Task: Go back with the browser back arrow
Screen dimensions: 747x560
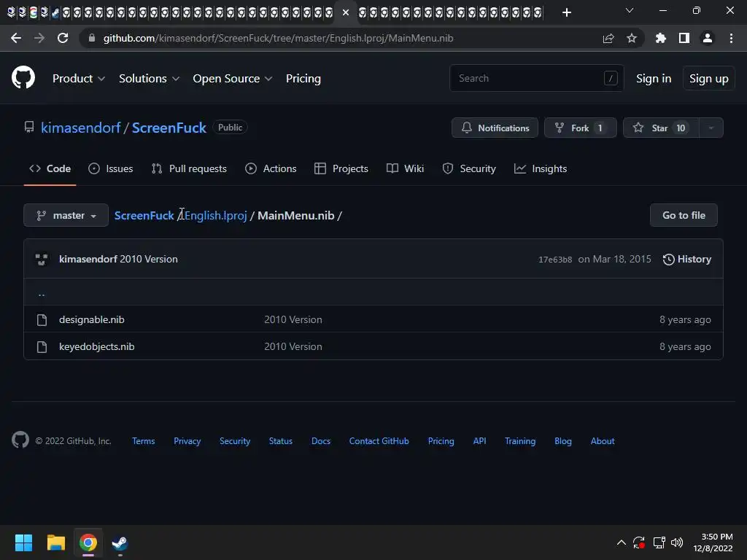Action: (16, 38)
